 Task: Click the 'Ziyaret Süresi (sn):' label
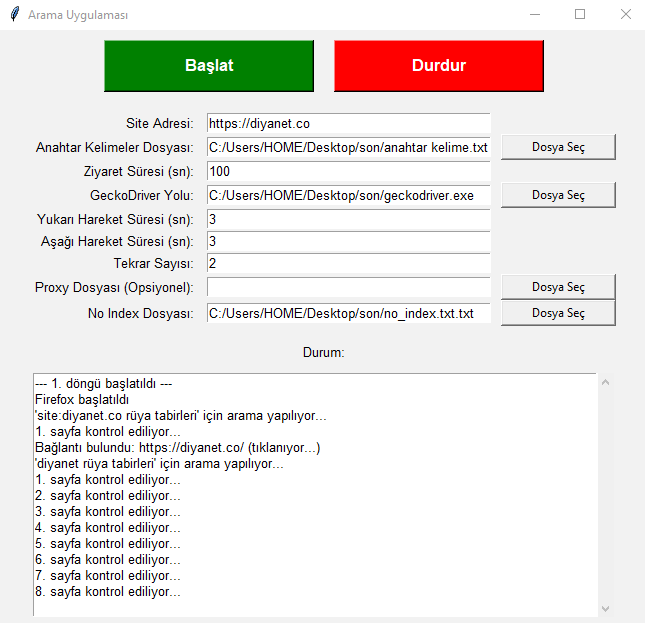click(x=139, y=171)
